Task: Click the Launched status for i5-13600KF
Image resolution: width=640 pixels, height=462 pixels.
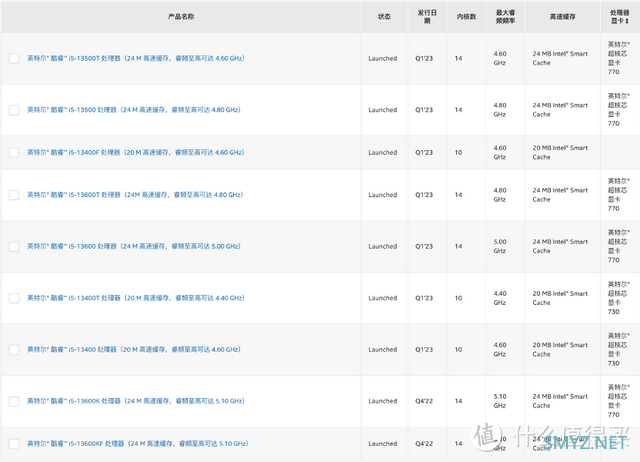Action: (382, 443)
